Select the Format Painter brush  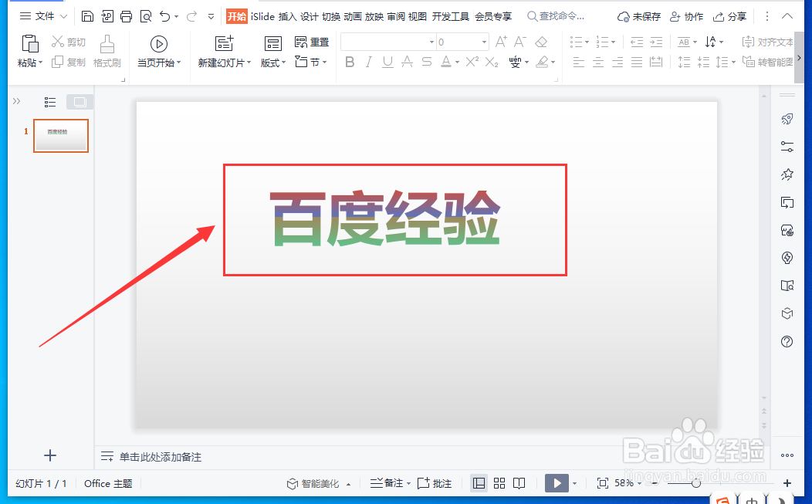107,44
